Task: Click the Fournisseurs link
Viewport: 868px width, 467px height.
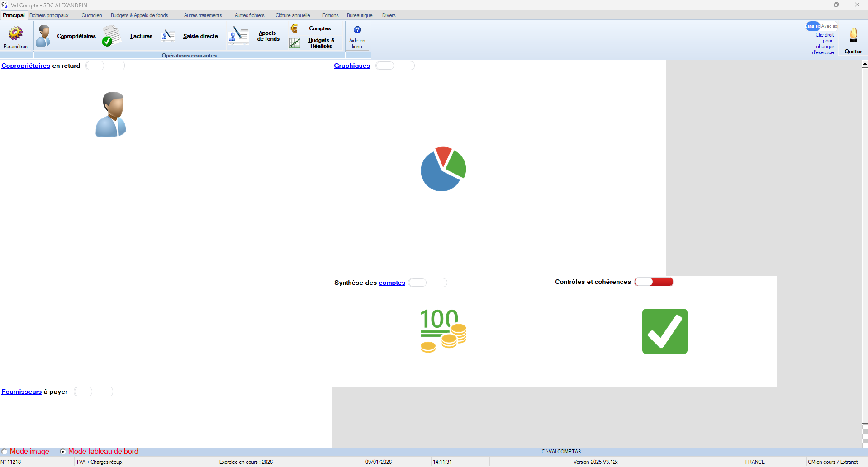Action: [21, 392]
